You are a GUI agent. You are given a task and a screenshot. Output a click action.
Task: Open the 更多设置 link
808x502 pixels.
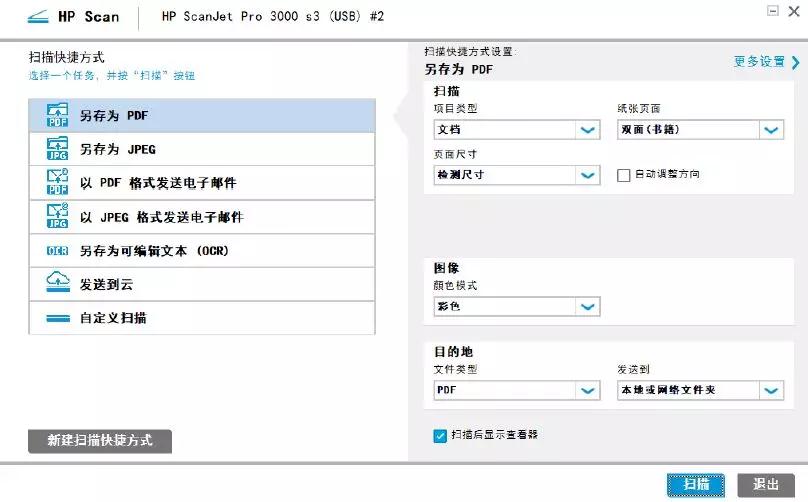tap(759, 62)
